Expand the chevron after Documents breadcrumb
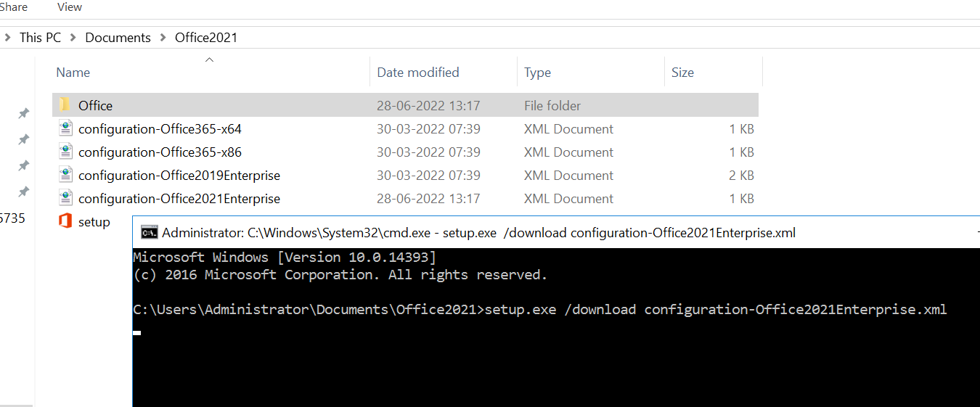The width and height of the screenshot is (980, 407). (x=163, y=38)
